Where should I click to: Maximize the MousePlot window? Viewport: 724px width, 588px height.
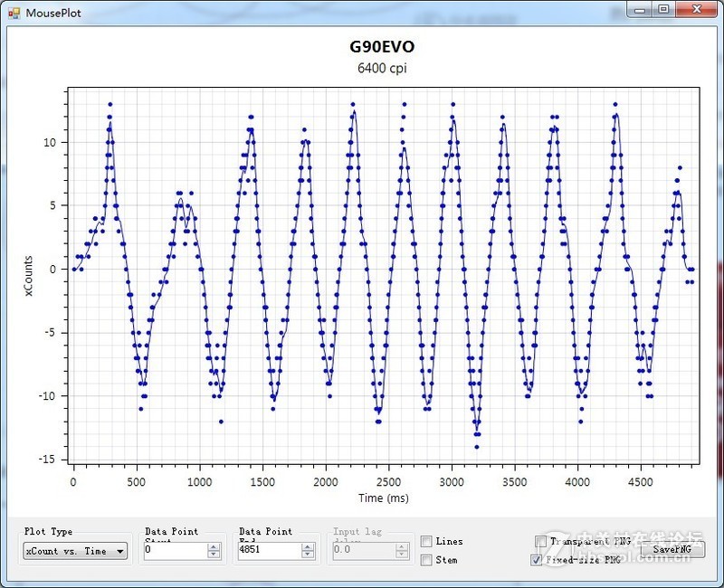[x=663, y=9]
